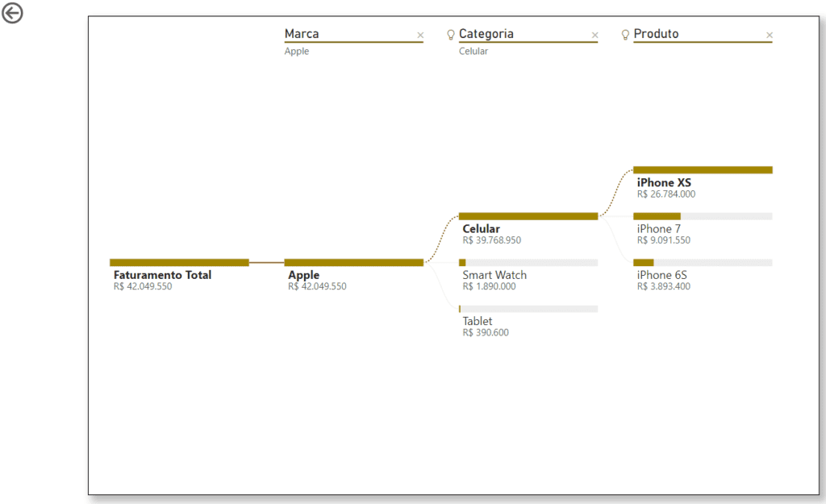Viewport: 826px width, 504px height.
Task: Click the Smart Watch data bar
Action: point(528,262)
